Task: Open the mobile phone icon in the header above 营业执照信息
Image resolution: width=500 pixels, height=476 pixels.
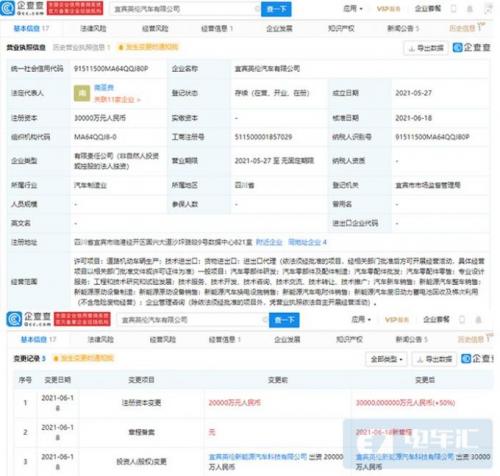Action: (454, 9)
